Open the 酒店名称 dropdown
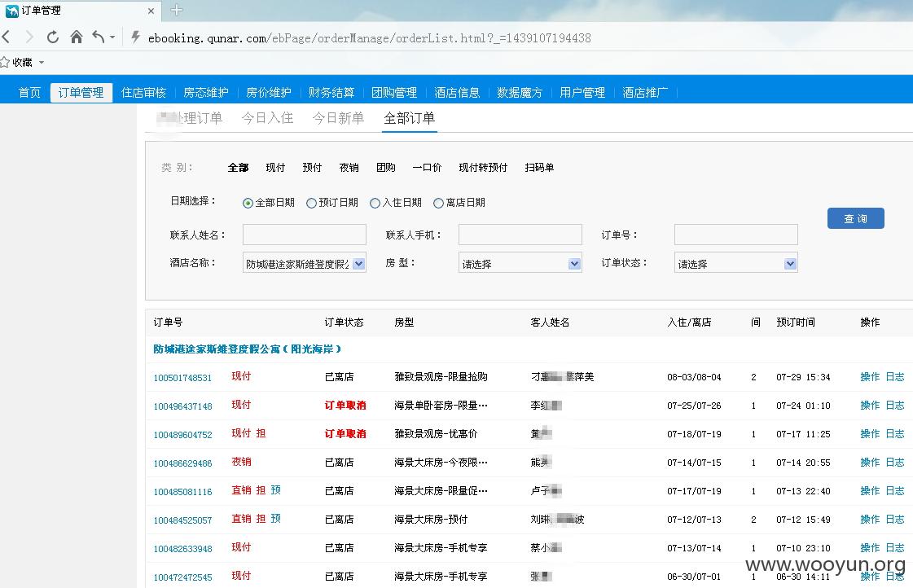The height and width of the screenshot is (588, 913). 305,263
